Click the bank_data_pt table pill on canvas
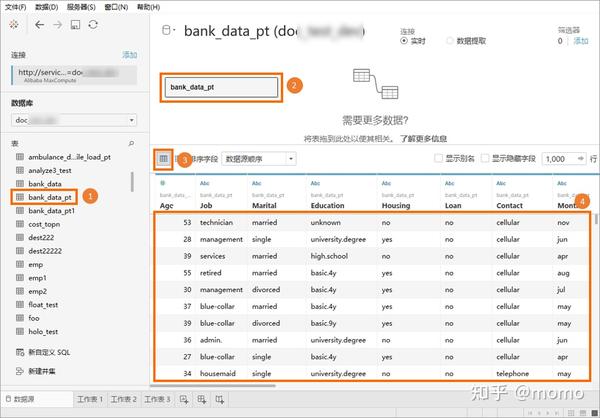600x418 pixels. click(x=222, y=87)
